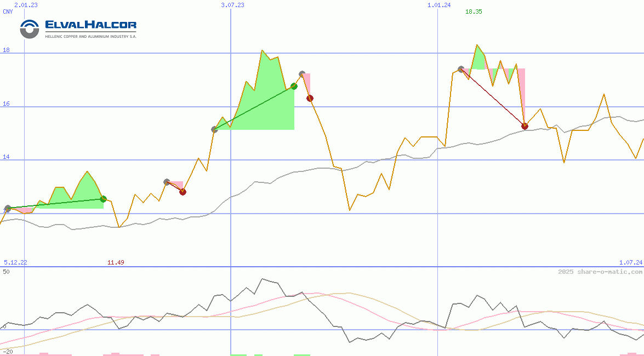Click the ElvalHalcor company logo

click(x=78, y=28)
